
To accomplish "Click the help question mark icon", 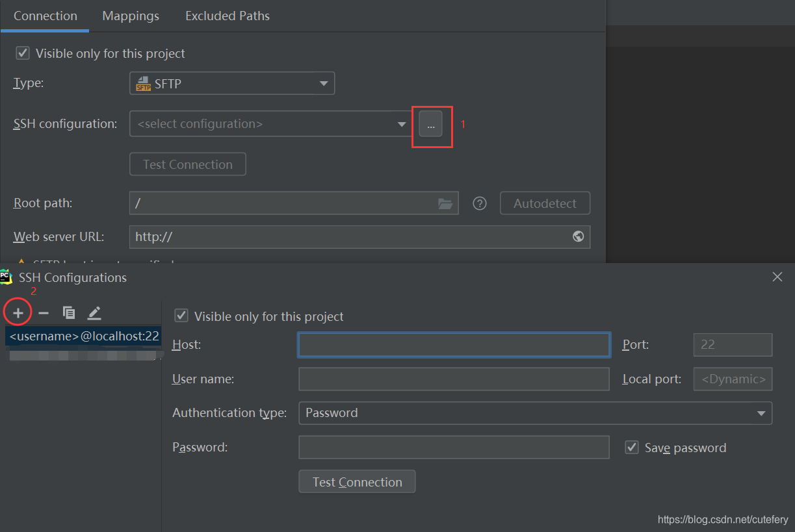I will click(480, 203).
